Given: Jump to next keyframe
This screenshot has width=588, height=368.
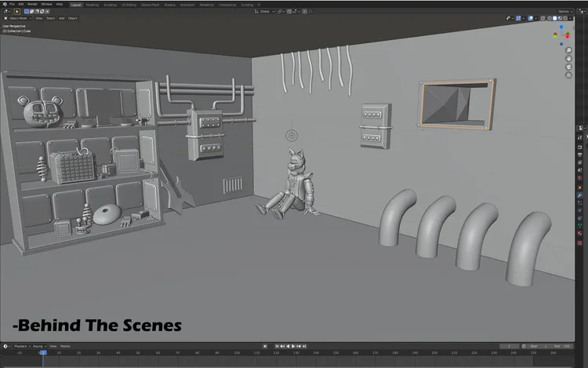Looking at the screenshot, I should (299, 346).
